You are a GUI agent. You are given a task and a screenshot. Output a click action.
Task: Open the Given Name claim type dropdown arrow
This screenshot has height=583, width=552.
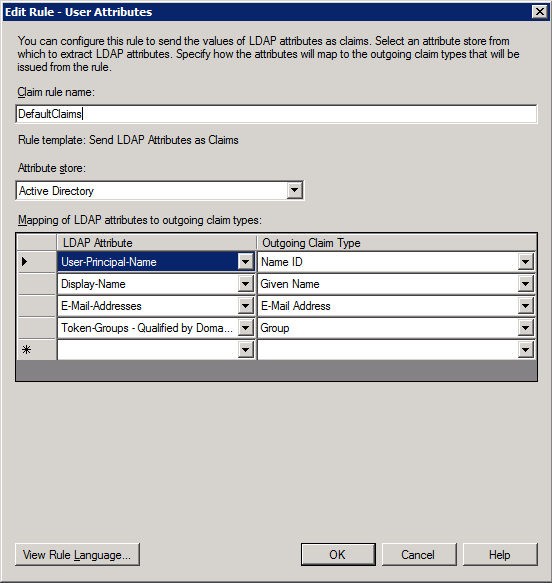(526, 284)
